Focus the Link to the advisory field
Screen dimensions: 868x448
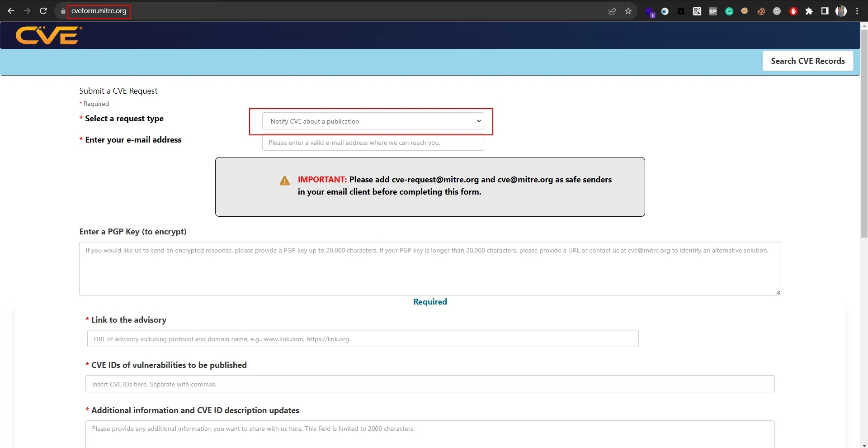(363, 339)
